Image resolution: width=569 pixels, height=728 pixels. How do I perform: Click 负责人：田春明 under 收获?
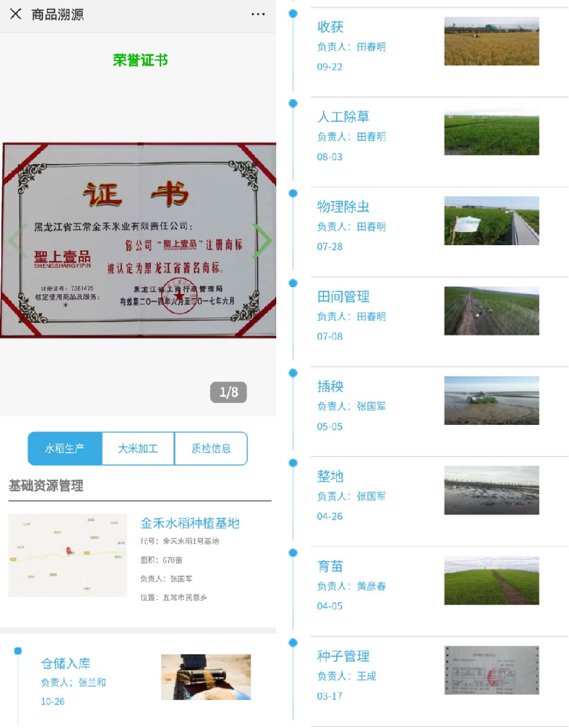click(351, 47)
